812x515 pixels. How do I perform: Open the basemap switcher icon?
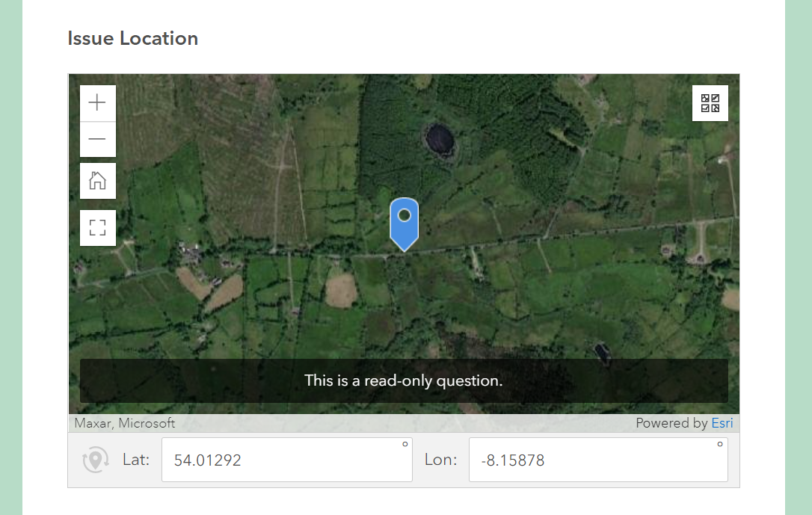pyautogui.click(x=710, y=103)
